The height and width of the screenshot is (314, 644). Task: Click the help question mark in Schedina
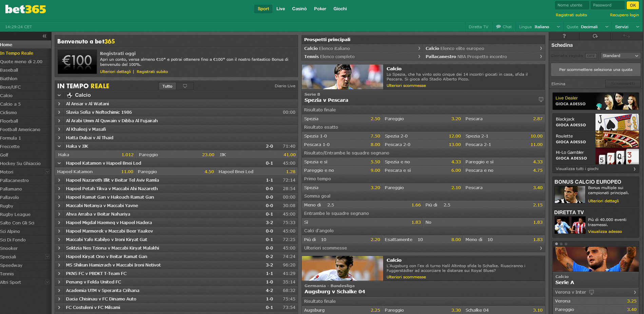click(x=564, y=36)
